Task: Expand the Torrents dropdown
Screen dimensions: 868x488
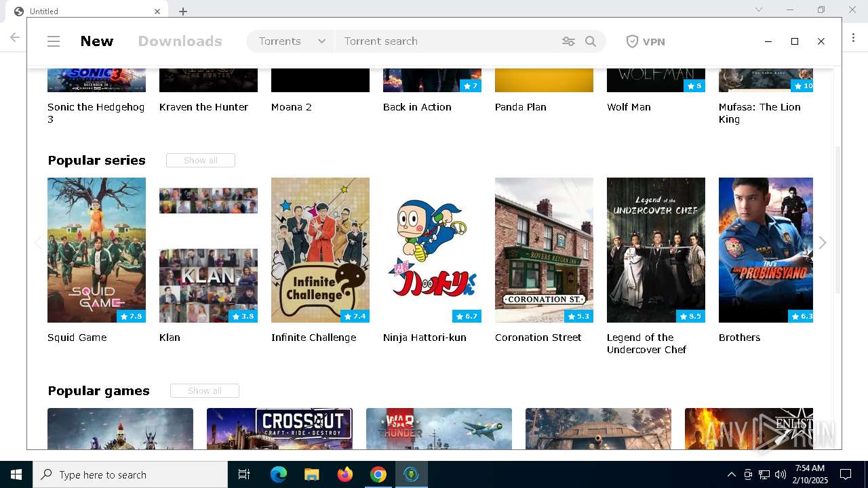Action: 292,41
